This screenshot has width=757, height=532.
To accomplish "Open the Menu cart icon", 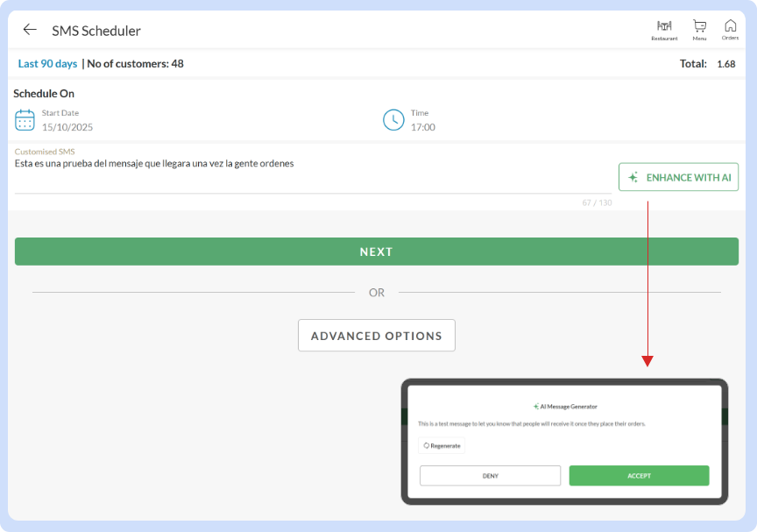I will click(699, 27).
